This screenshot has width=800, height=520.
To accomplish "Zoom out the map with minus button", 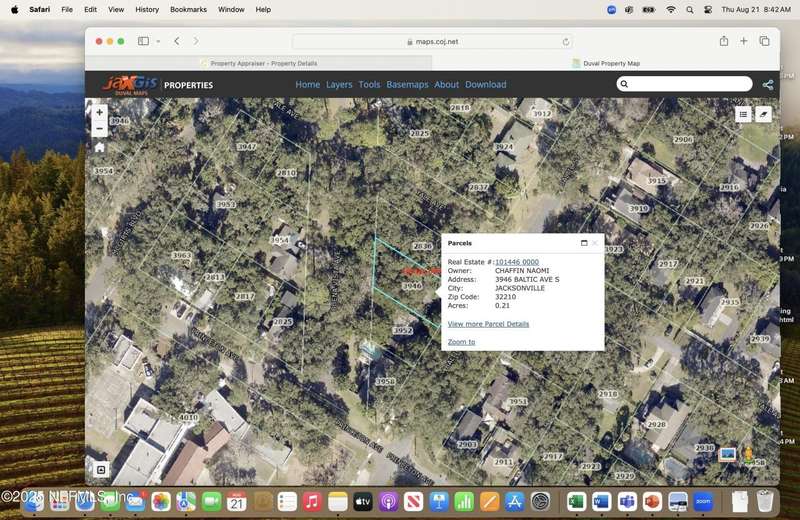I will click(x=99, y=128).
